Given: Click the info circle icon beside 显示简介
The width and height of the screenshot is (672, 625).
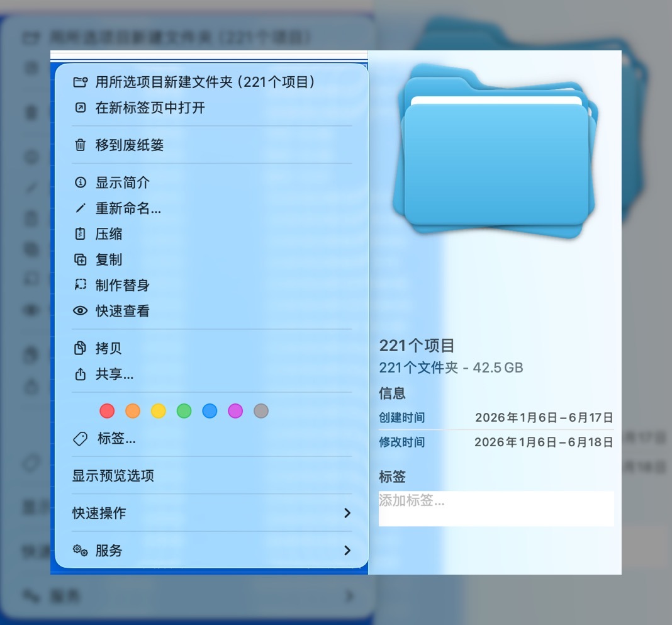Looking at the screenshot, I should click(x=80, y=183).
